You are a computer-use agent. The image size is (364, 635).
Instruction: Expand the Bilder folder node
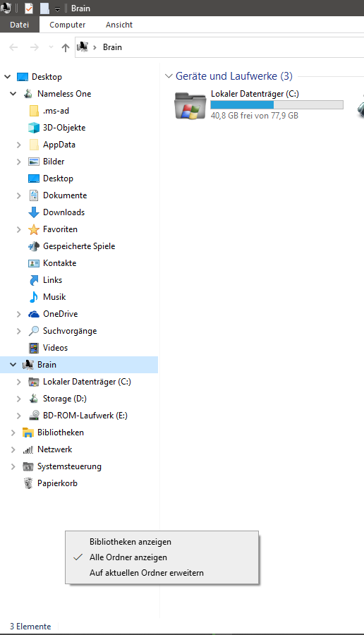tap(18, 162)
